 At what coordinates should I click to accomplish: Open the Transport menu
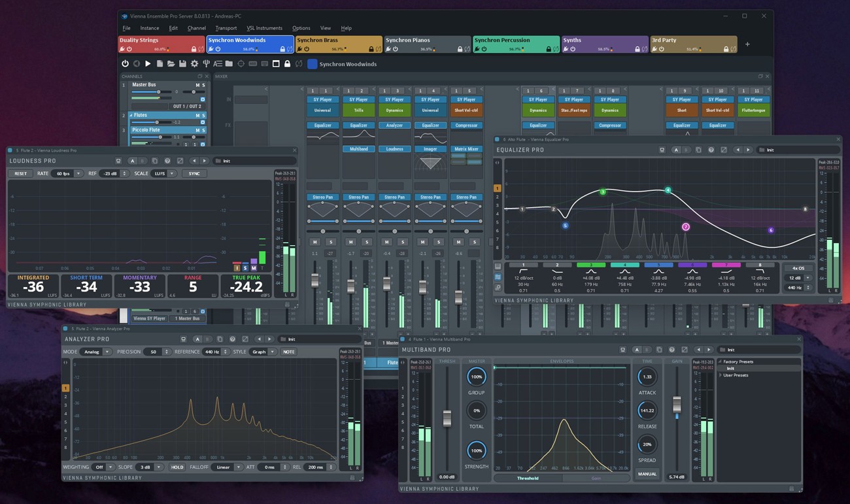click(x=226, y=28)
